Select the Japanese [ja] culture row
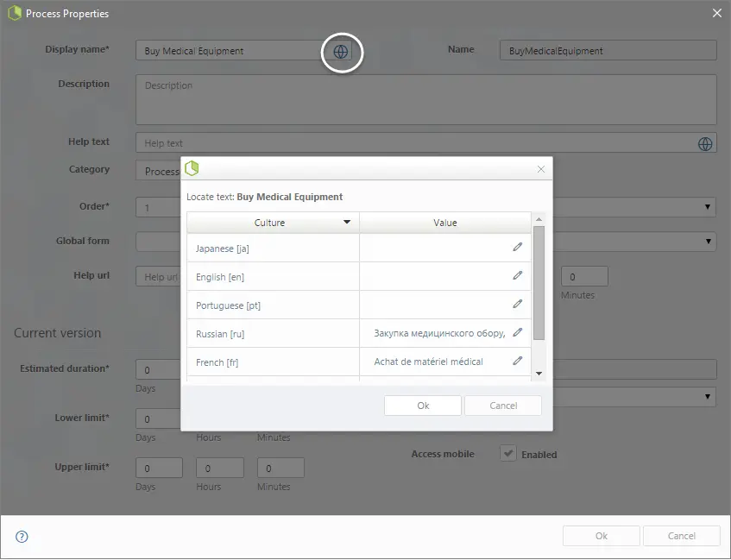731x560 pixels. click(x=359, y=248)
